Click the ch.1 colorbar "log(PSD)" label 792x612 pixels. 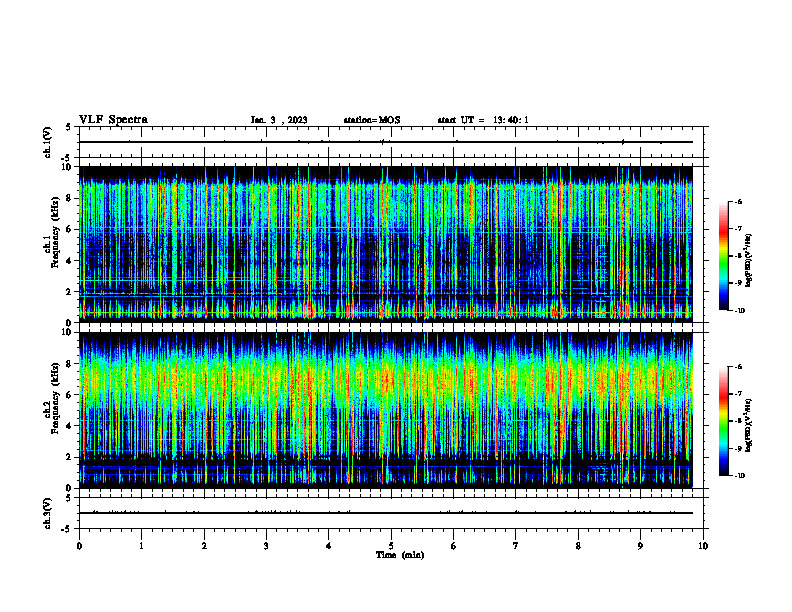[749, 260]
